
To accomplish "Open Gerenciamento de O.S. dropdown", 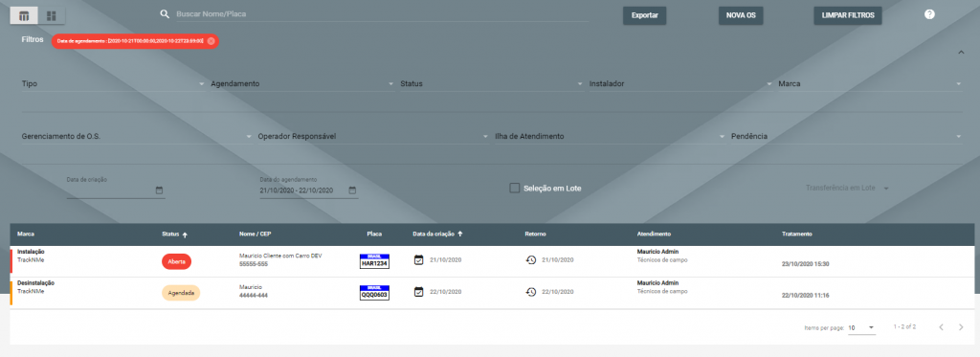I will pos(137,136).
